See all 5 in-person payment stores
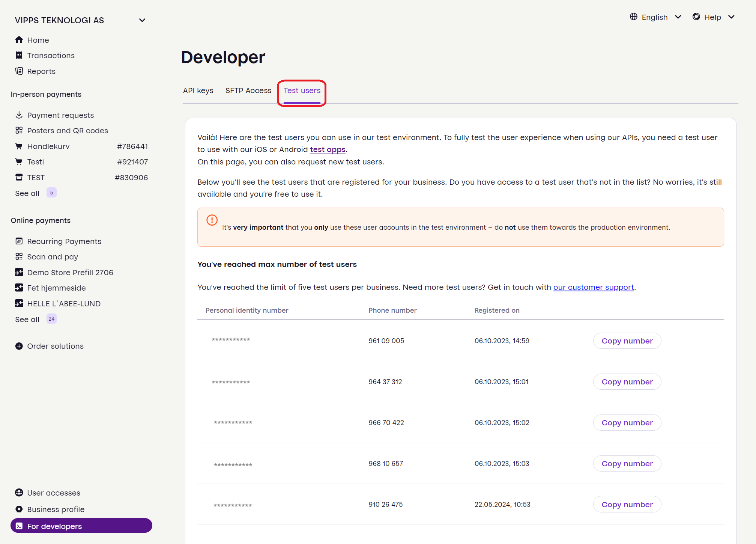This screenshot has width=756, height=544. coord(35,193)
